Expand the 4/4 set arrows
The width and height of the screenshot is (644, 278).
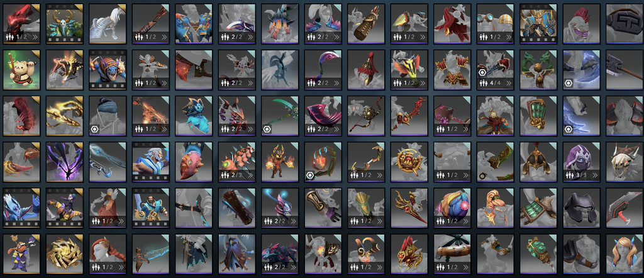(x=509, y=84)
